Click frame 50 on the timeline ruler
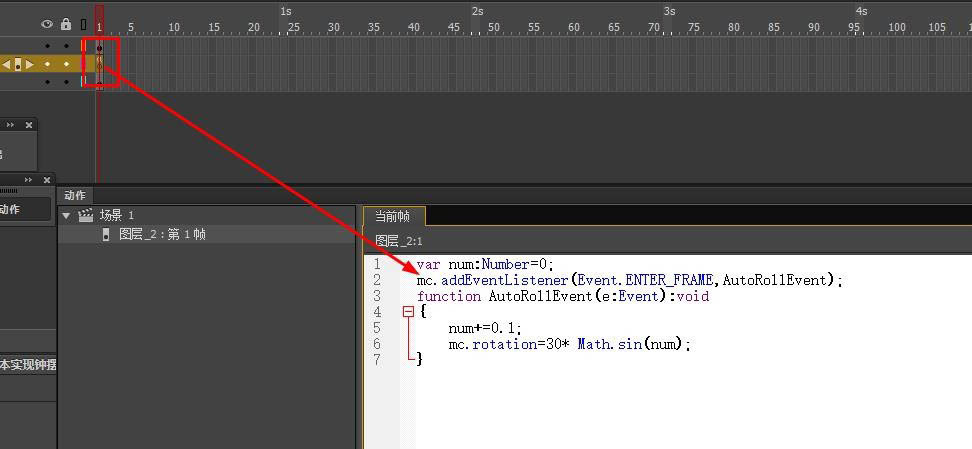The height and width of the screenshot is (449, 972). pyautogui.click(x=494, y=27)
